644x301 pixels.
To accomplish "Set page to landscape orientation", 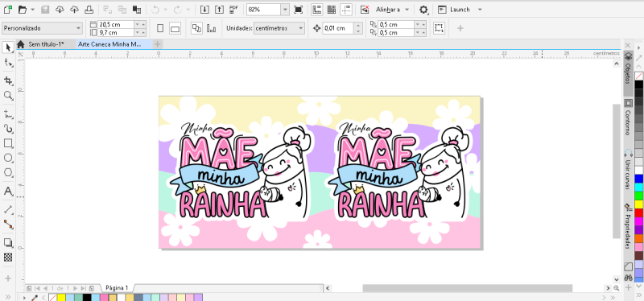I will click(x=175, y=28).
